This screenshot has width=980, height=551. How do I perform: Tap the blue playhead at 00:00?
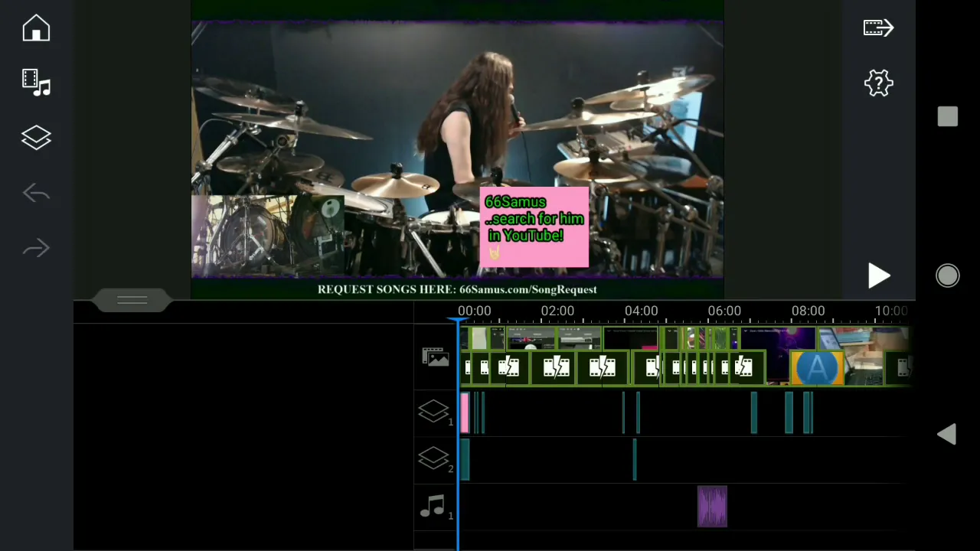pyautogui.click(x=459, y=321)
